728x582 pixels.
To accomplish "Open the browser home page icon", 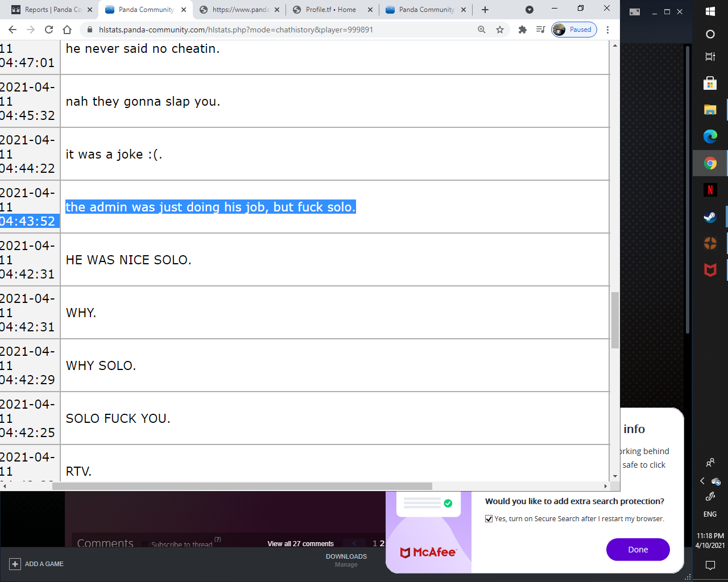I will point(67,30).
